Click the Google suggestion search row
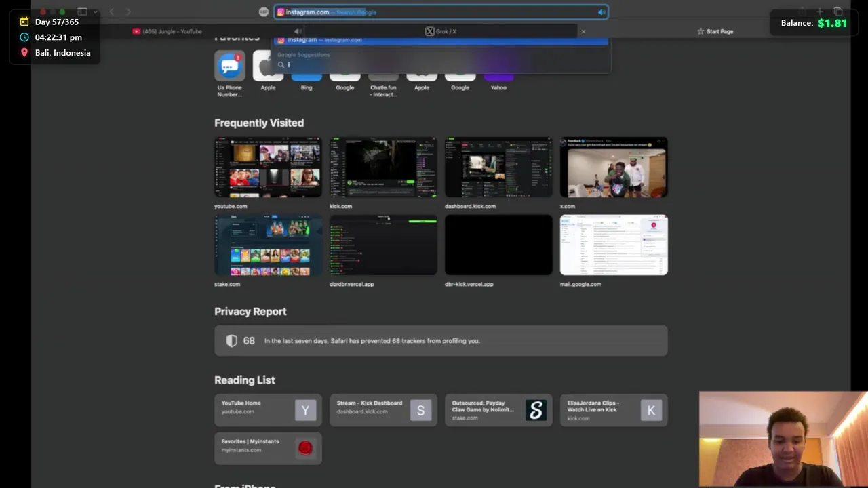Screen dimensions: 868x488 click(x=441, y=65)
